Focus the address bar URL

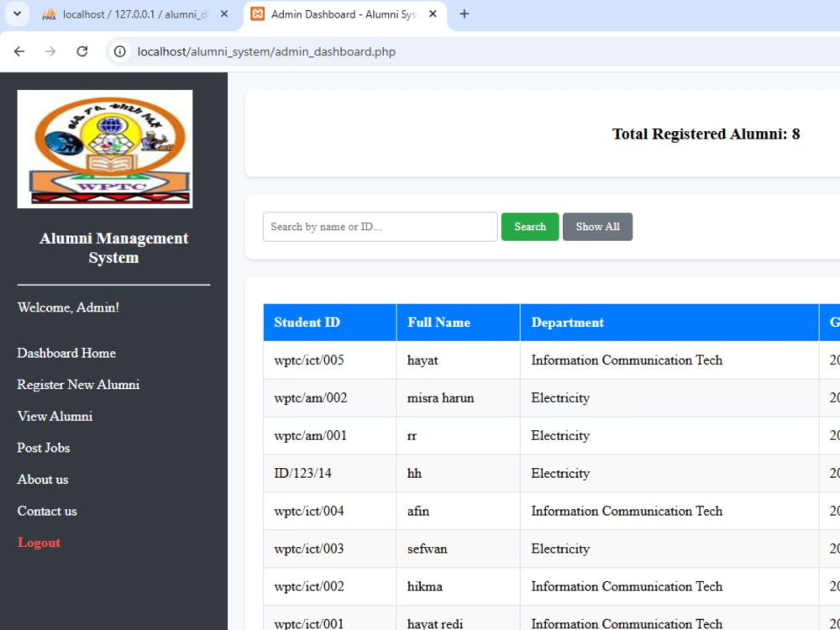[x=266, y=51]
